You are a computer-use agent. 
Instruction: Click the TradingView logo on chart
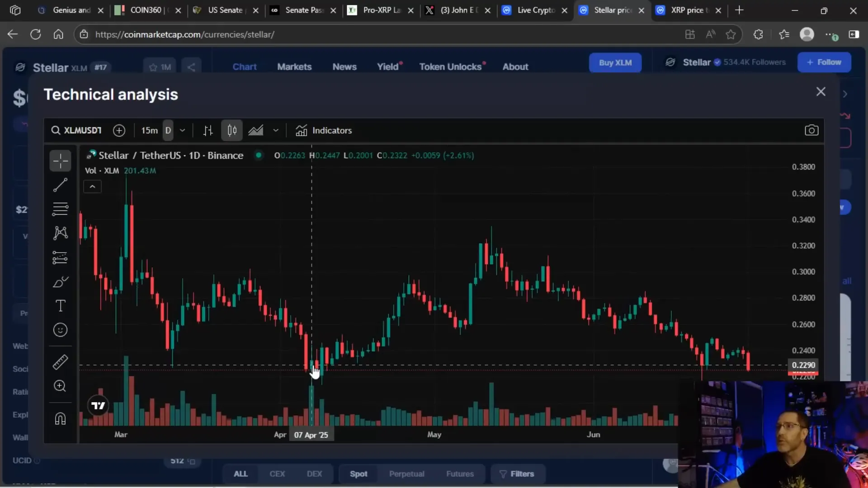(98, 405)
